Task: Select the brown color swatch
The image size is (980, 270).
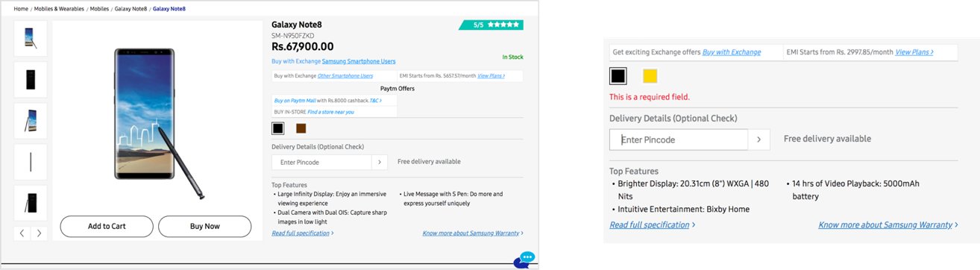Action: pos(301,128)
